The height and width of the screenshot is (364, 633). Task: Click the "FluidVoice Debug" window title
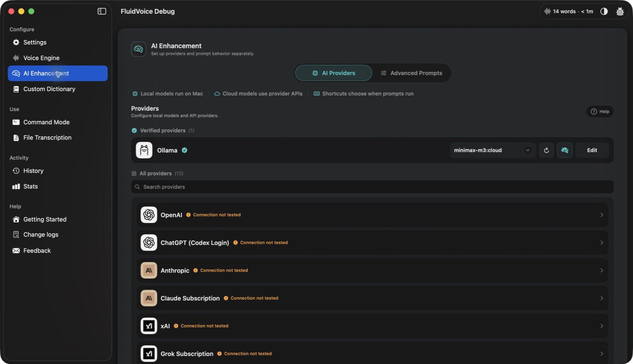pyautogui.click(x=148, y=11)
